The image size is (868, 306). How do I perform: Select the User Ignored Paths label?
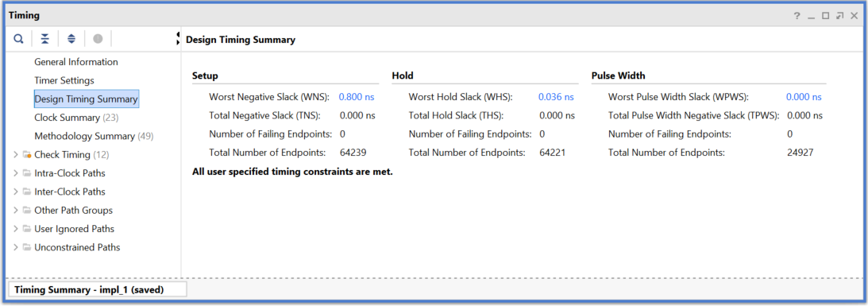coord(74,228)
